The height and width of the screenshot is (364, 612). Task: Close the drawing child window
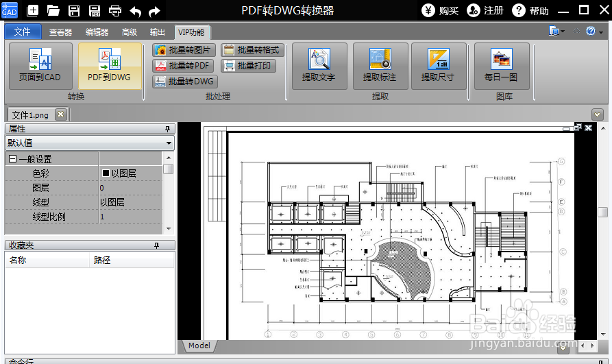(x=589, y=128)
